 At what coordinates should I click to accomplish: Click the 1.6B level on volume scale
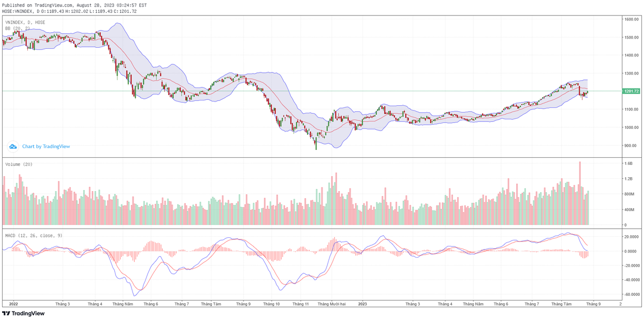pyautogui.click(x=628, y=163)
